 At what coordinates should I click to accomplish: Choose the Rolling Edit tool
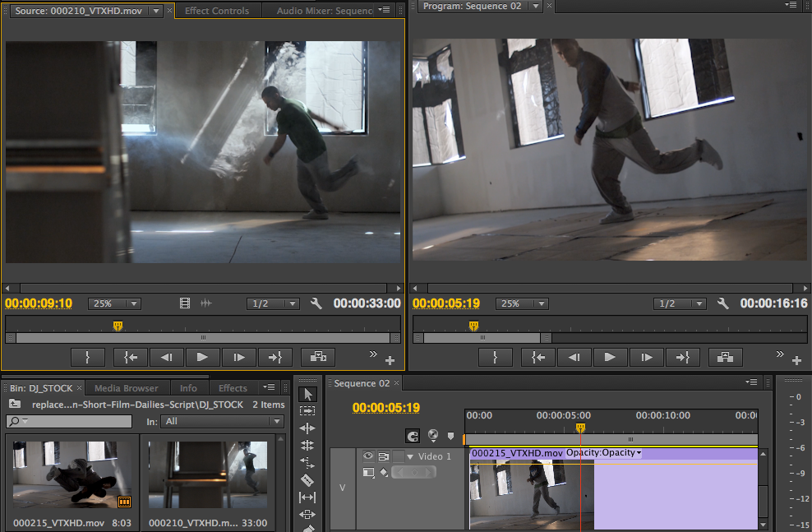(307, 445)
